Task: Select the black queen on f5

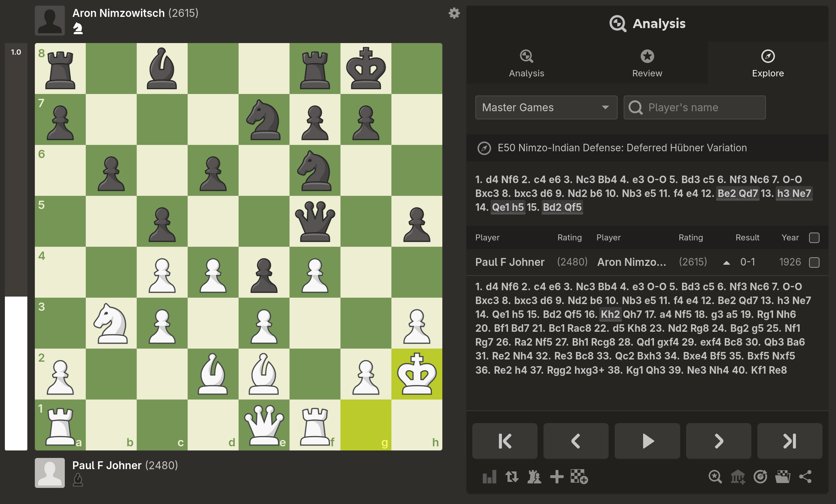Action: pyautogui.click(x=315, y=221)
